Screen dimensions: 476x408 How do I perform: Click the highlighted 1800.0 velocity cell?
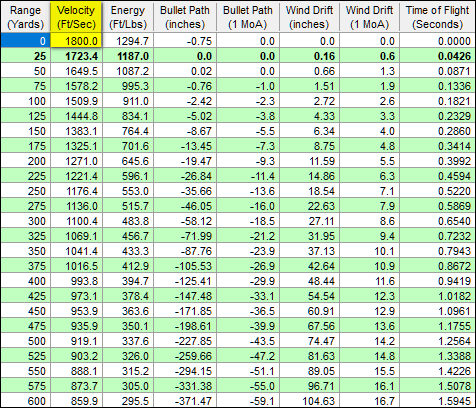pos(76,41)
